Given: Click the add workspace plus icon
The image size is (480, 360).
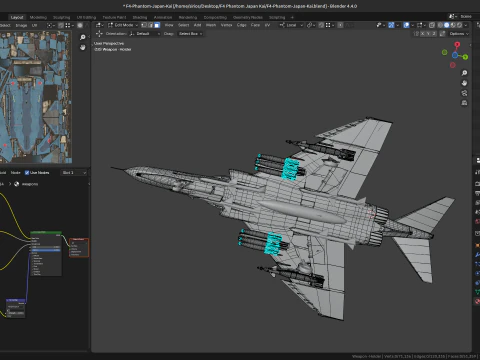Looking at the screenshot, I should tap(292, 17).
